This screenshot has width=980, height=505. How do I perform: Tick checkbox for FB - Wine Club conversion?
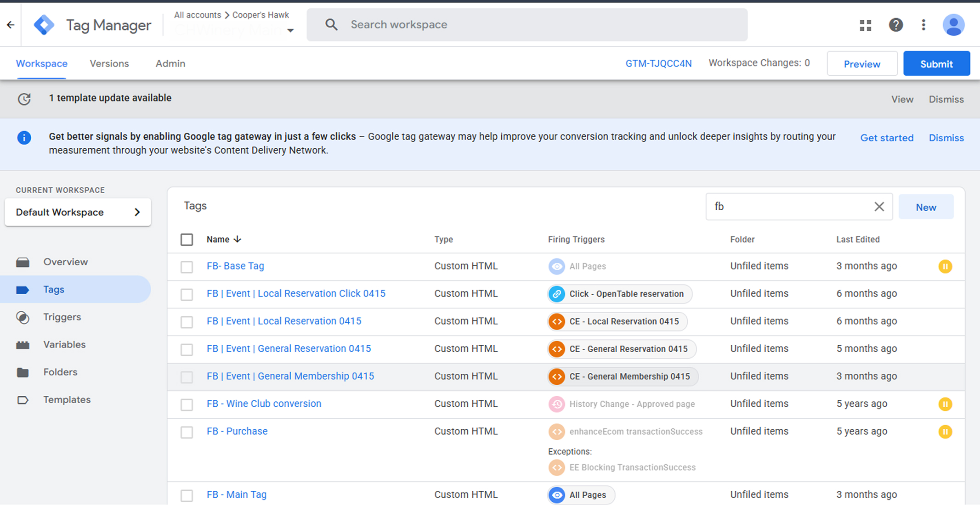coord(187,404)
